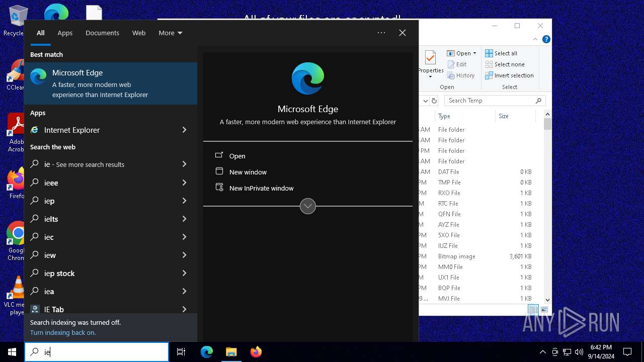Viewport: 644px width, 362px height.
Task: Expand the 'ielts' suggestion arrow
Action: [184, 219]
